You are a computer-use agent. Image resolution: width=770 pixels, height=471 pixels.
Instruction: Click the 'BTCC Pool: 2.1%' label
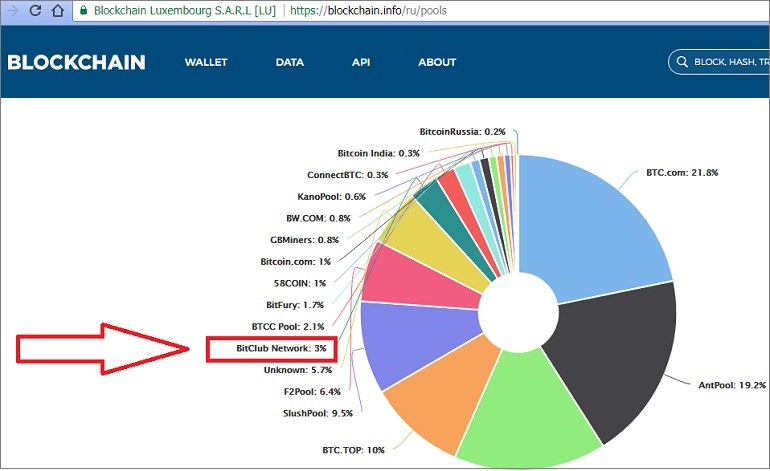pyautogui.click(x=288, y=327)
